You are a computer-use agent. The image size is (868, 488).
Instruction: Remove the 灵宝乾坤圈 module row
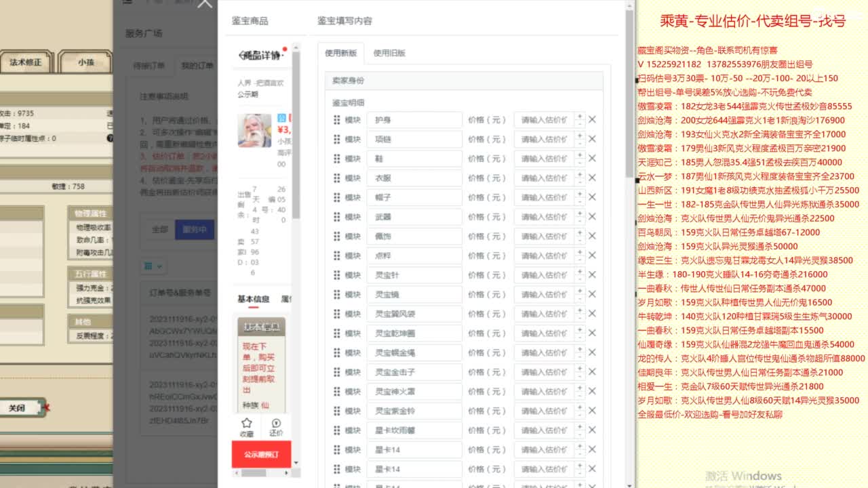592,333
